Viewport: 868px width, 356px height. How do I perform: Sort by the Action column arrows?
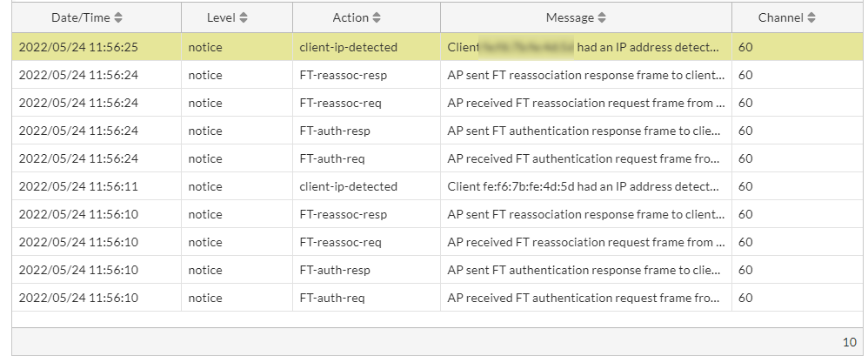click(376, 17)
